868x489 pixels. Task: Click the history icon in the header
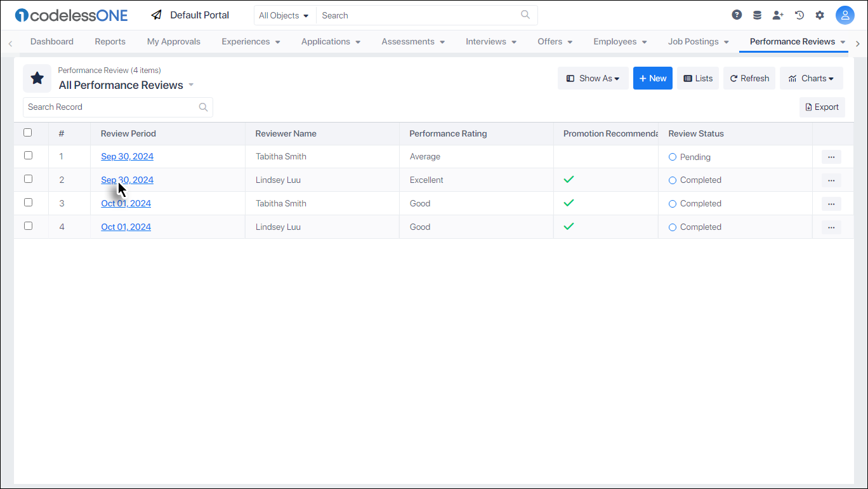(x=799, y=14)
